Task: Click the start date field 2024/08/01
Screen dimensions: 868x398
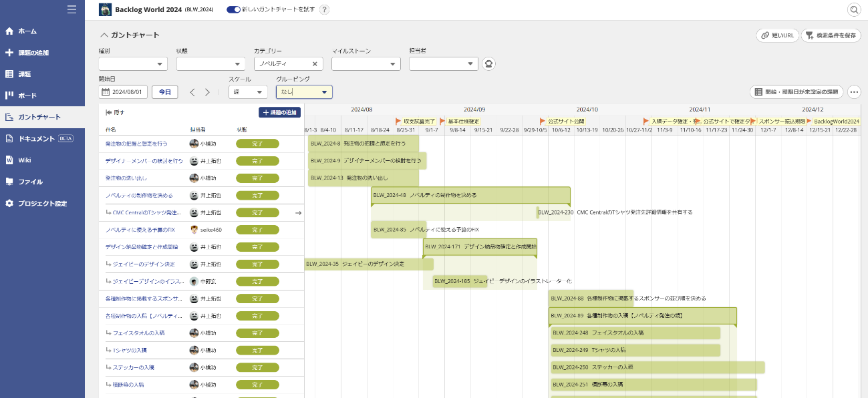Action: click(124, 92)
